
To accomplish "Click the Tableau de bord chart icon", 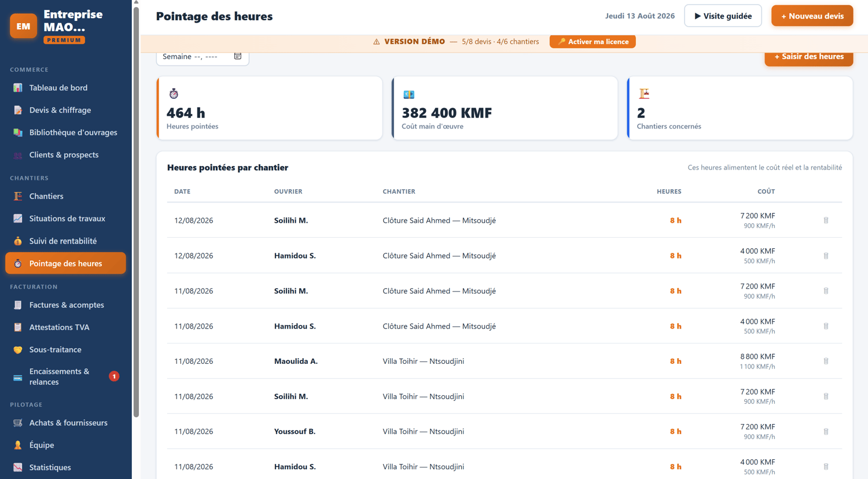I will pyautogui.click(x=18, y=88).
